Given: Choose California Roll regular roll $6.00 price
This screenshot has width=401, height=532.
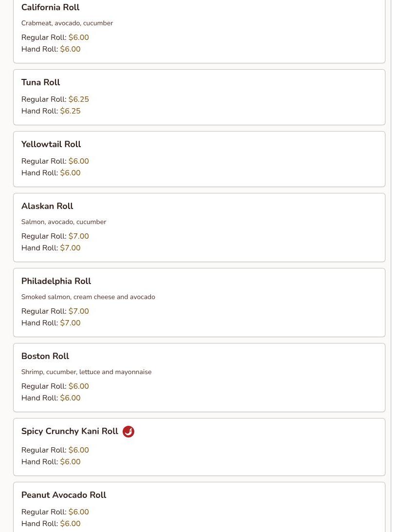Looking at the screenshot, I should pyautogui.click(x=78, y=38).
